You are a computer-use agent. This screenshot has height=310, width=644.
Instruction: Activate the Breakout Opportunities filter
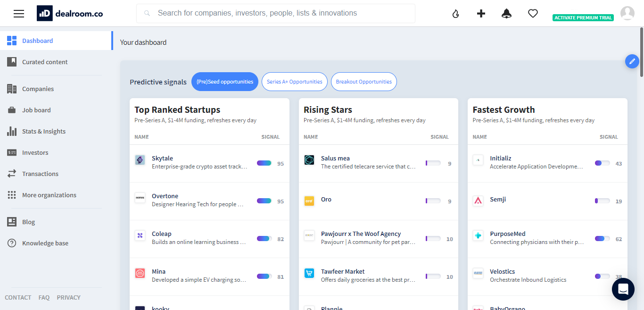click(363, 82)
